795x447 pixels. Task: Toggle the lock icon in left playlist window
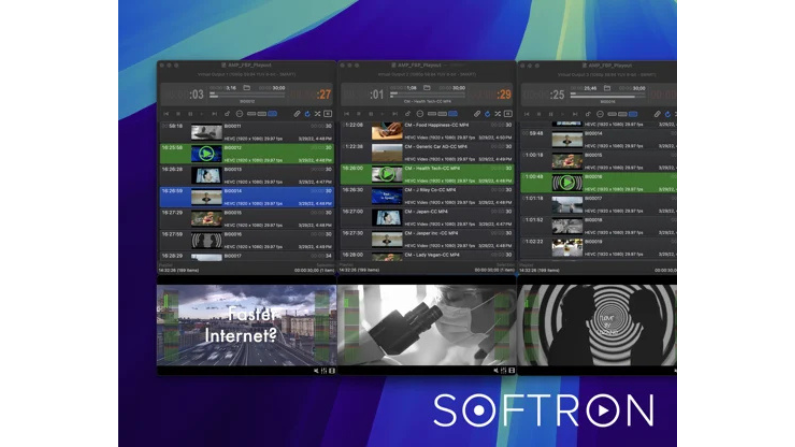pos(227,114)
